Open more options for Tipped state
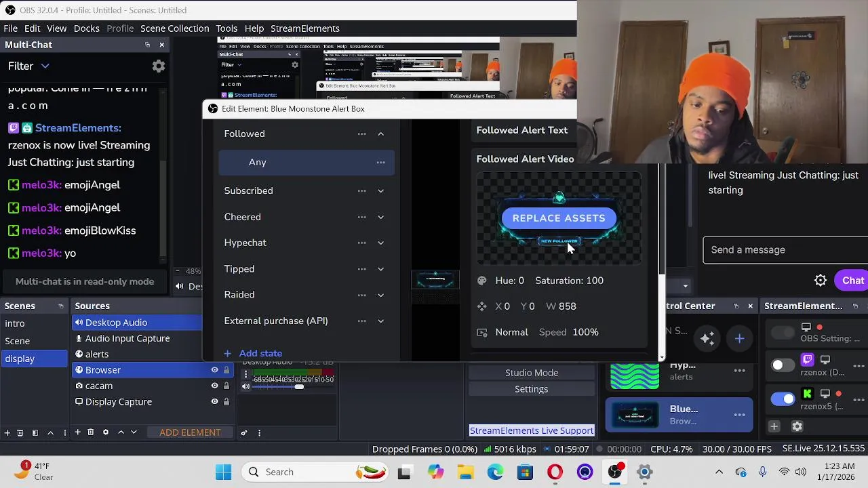 pyautogui.click(x=361, y=269)
